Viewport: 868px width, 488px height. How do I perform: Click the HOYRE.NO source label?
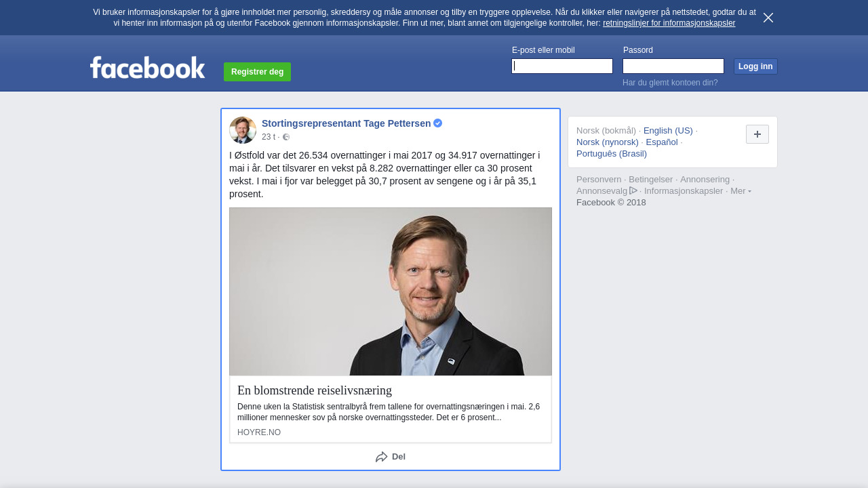tap(259, 432)
